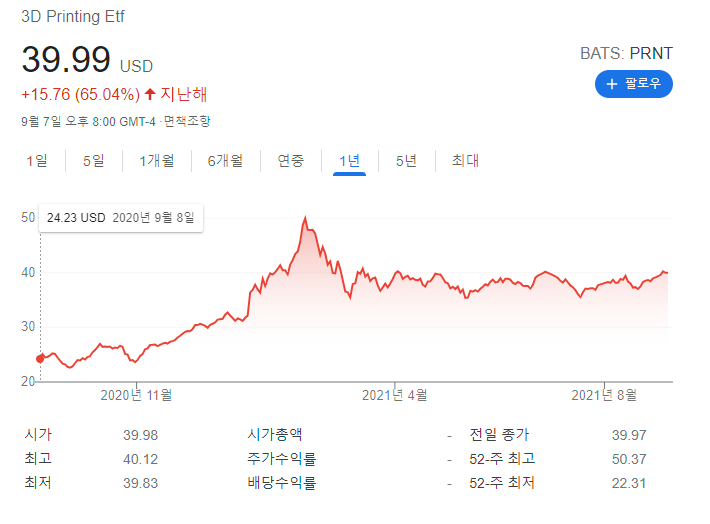The height and width of the screenshot is (524, 710).
Task: Click the +15.76 (65.04%) change text
Action: (81, 95)
